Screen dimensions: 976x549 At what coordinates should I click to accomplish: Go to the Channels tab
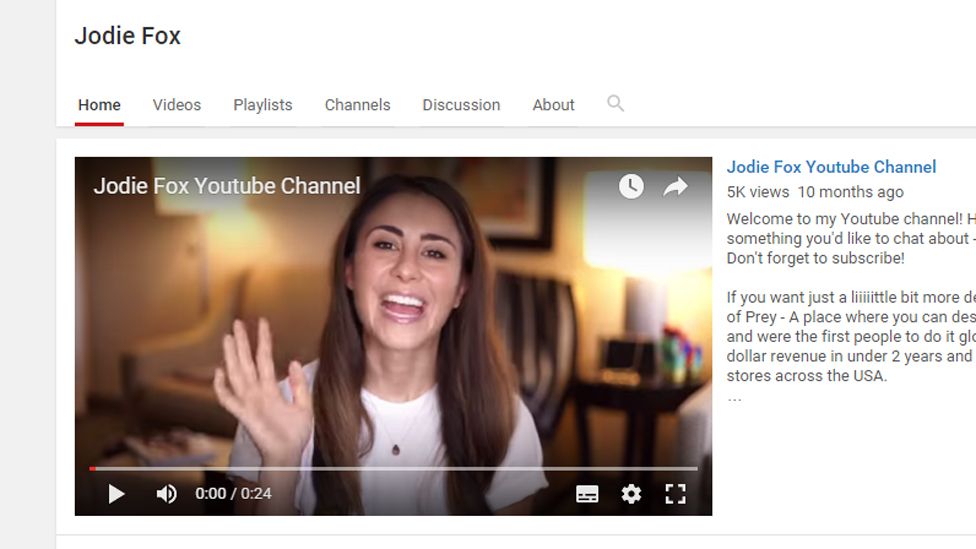(357, 105)
